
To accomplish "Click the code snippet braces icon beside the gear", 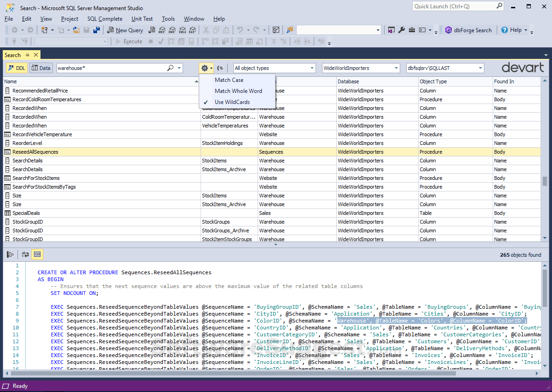I will coord(220,68).
